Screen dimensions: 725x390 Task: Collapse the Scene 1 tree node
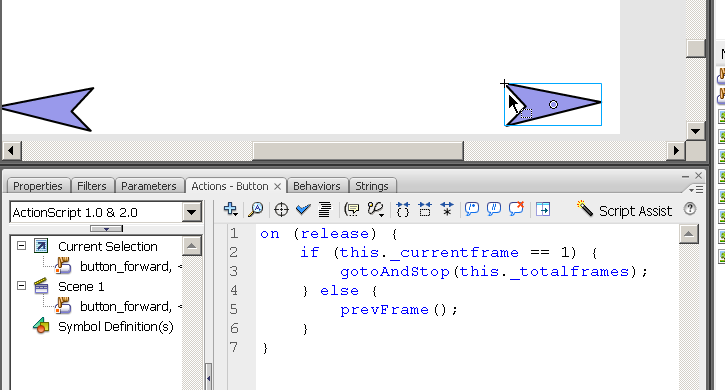point(21,286)
